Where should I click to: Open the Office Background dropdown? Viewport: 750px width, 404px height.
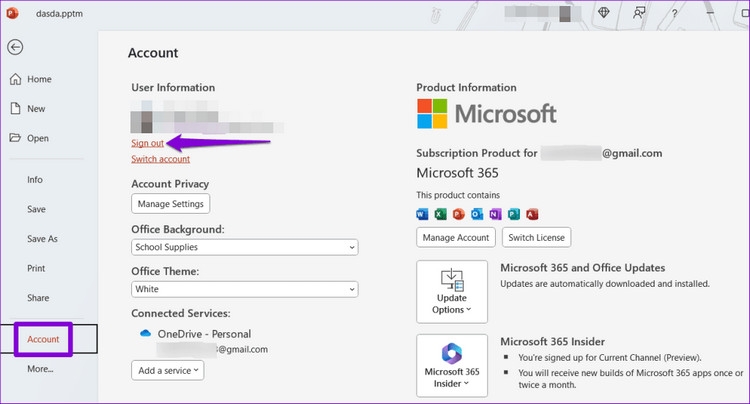[244, 247]
